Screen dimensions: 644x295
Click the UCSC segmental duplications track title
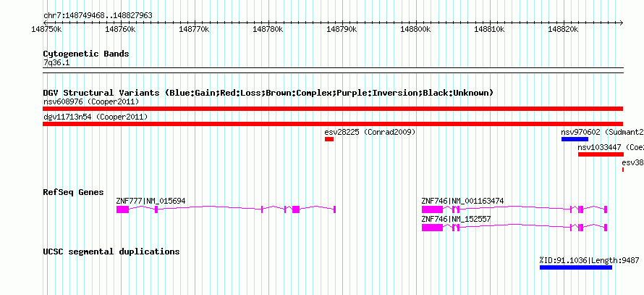point(111,252)
